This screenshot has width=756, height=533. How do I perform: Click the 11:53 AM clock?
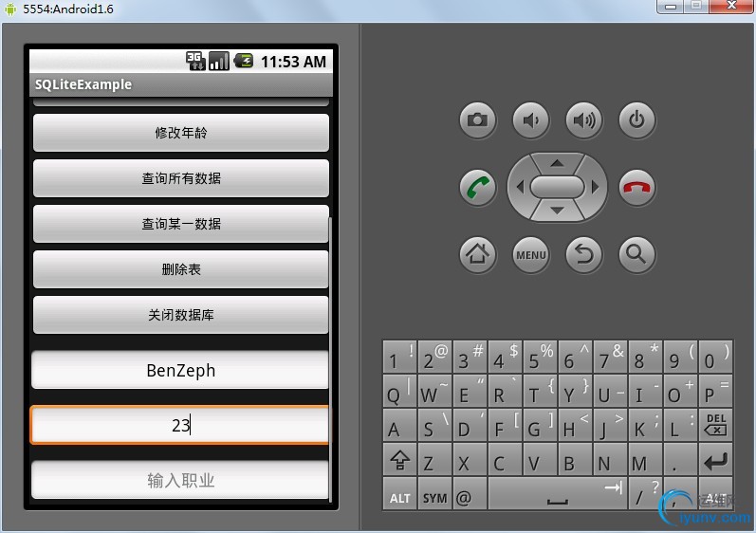pos(293,62)
